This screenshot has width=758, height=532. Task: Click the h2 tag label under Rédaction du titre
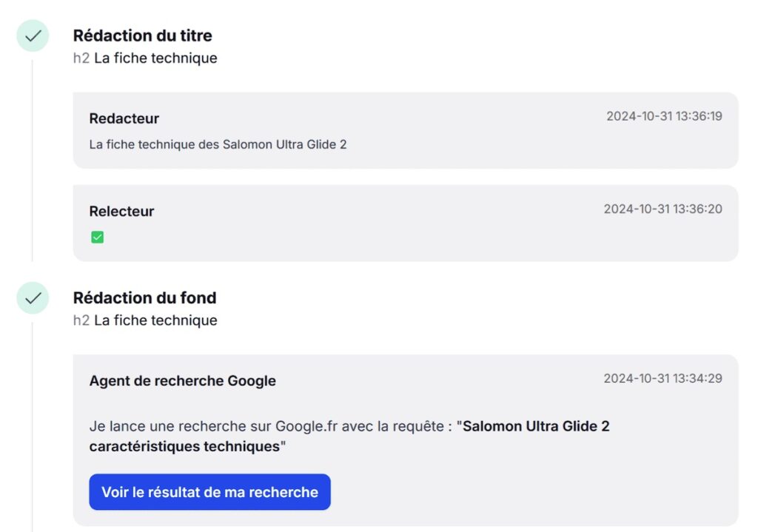pos(78,58)
